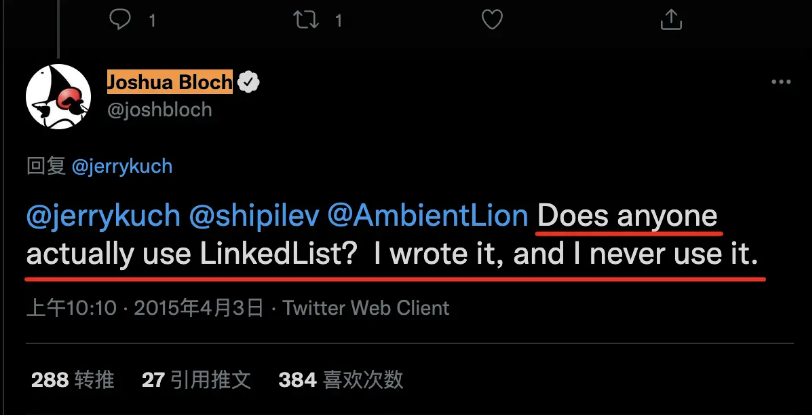Click the share upload icon

(673, 19)
